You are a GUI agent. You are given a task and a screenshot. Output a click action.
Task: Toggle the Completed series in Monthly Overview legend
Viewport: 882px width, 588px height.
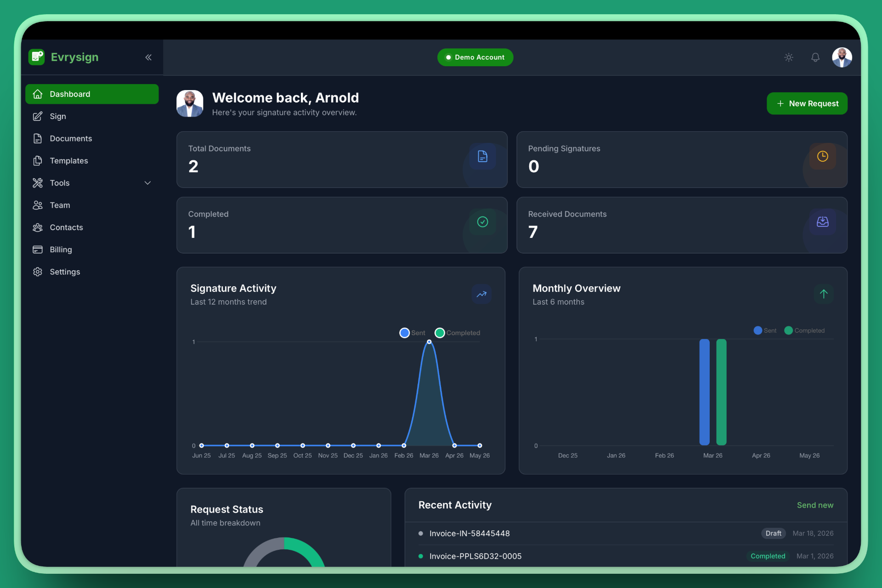pos(804,330)
